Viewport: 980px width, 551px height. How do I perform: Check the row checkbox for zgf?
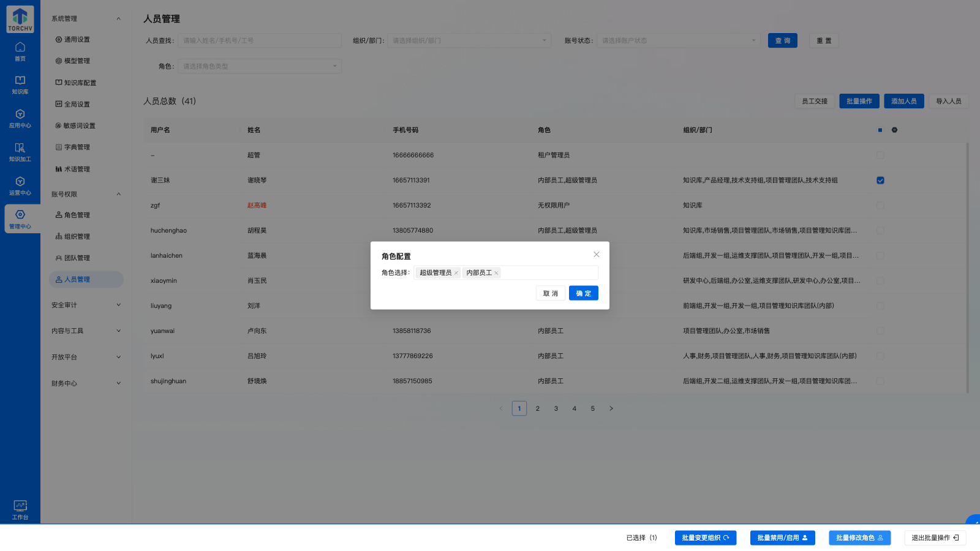880,205
